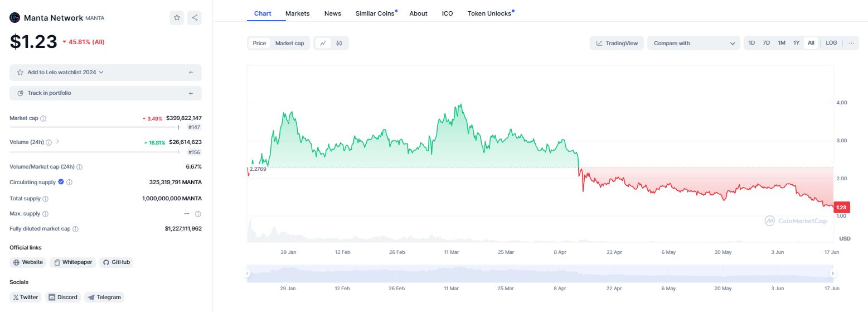The image size is (868, 312).
Task: Click the verified badge next to Circulating supply
Action: tap(61, 182)
